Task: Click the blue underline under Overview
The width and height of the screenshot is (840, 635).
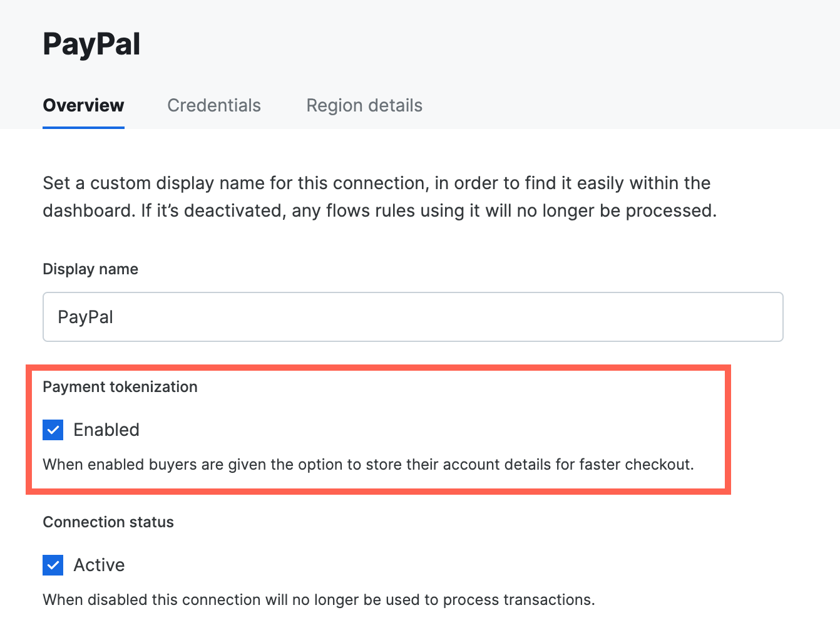Action: (83, 127)
